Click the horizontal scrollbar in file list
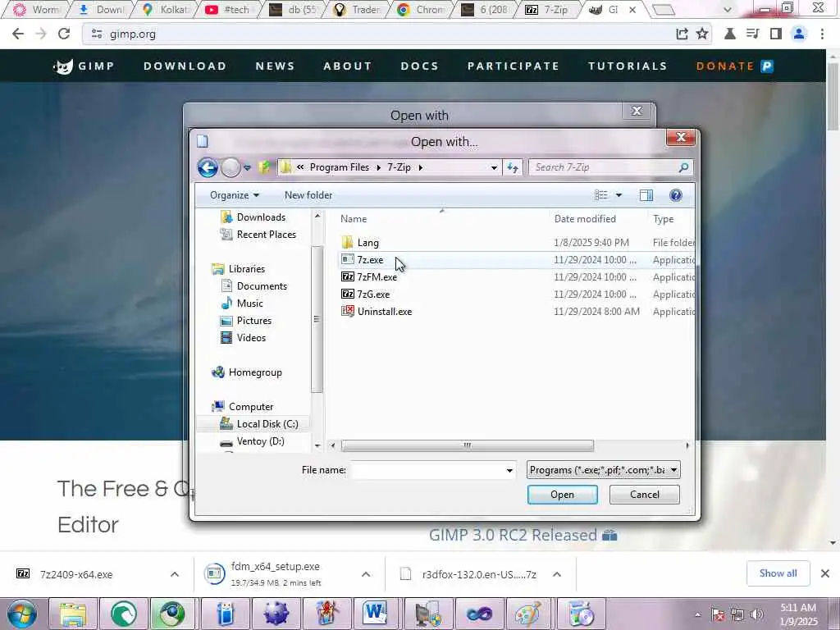840x630 pixels. pyautogui.click(x=467, y=445)
